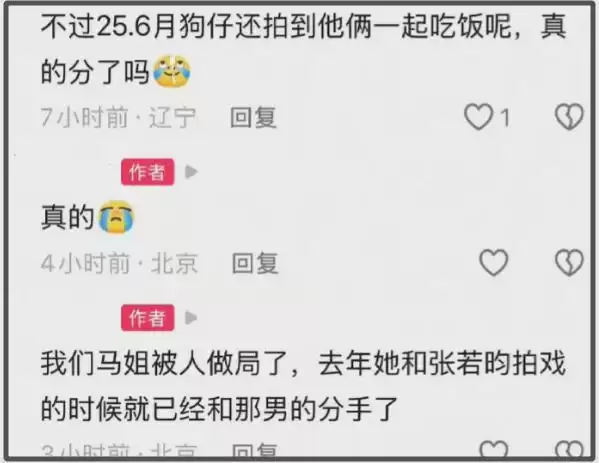Reply to the 7小时前 辽宁 comment
This screenshot has width=599, height=463.
click(253, 117)
